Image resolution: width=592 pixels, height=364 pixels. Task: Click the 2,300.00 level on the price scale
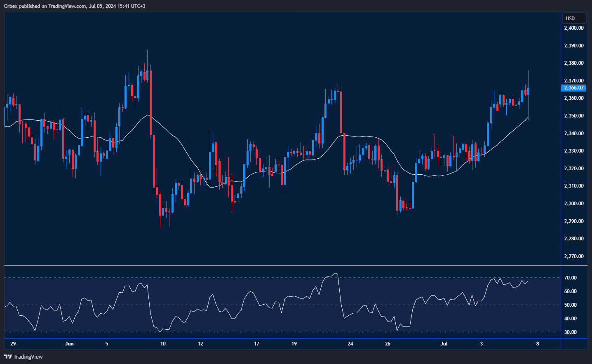tap(573, 204)
